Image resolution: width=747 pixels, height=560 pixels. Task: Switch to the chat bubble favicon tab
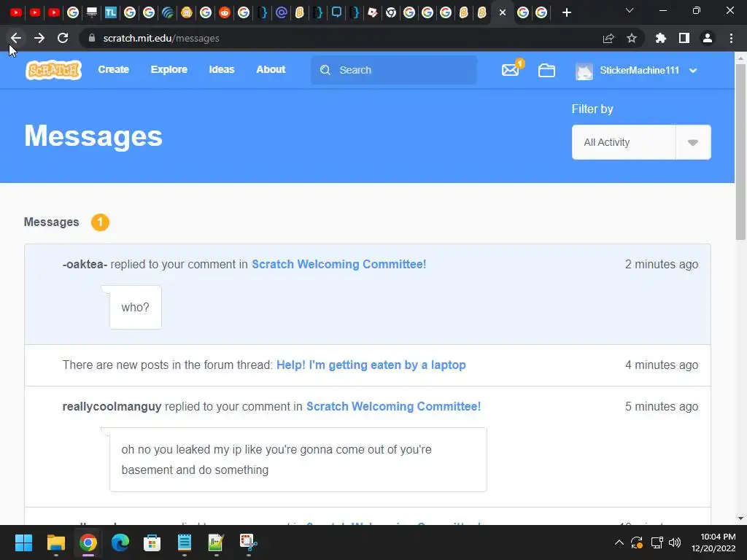336,13
